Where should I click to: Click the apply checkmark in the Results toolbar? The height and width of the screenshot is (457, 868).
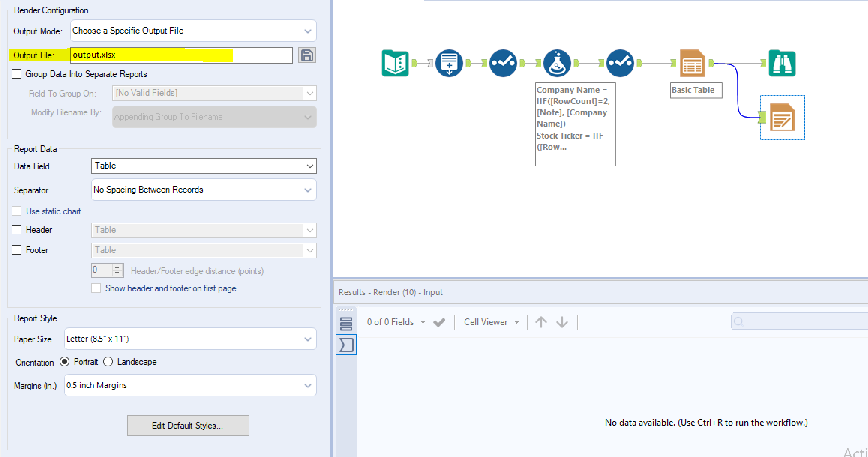[439, 322]
